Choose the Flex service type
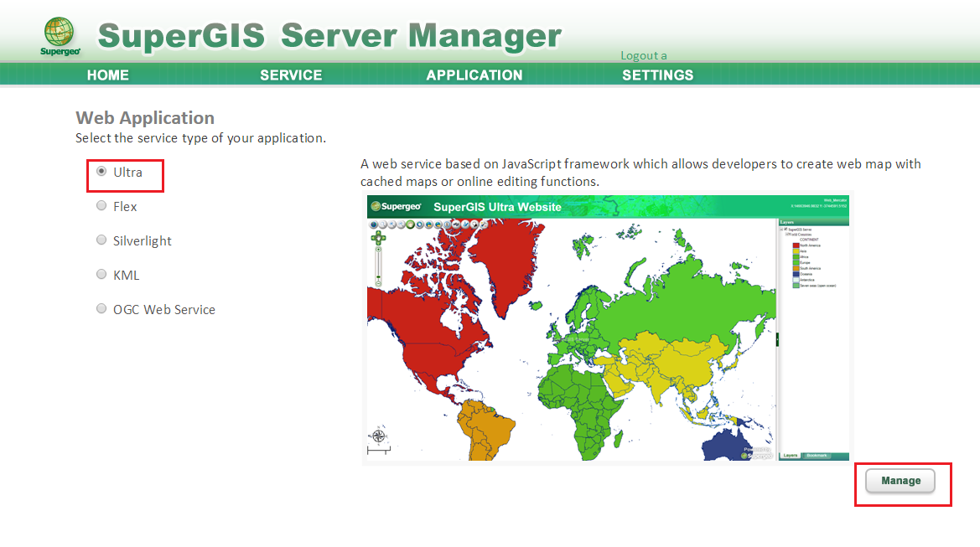980x547 pixels. [x=101, y=205]
